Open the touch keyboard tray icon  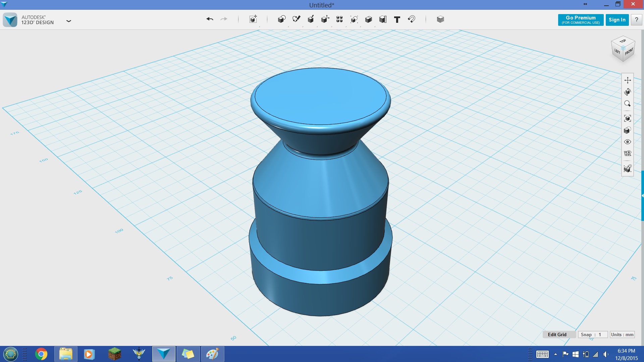coord(542,354)
